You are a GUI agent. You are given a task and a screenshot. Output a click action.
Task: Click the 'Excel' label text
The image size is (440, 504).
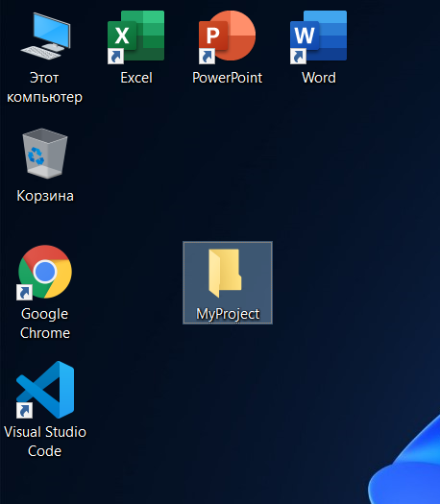(x=136, y=78)
